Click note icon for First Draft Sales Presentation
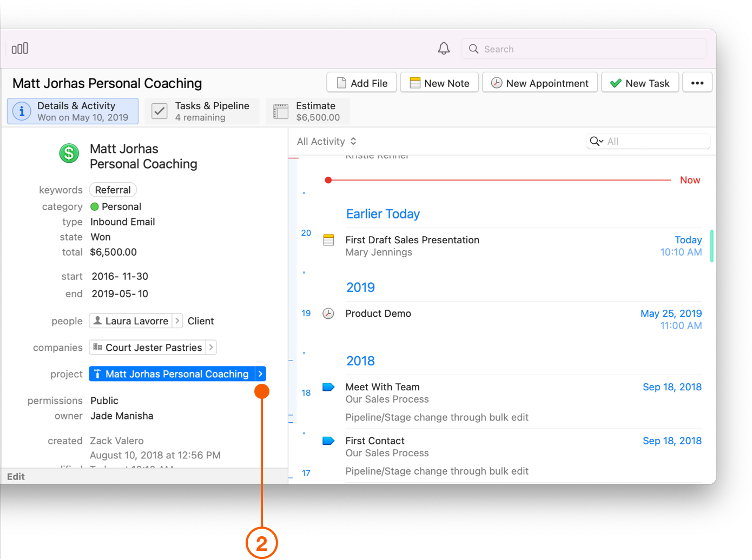Viewport: 752px width, 560px height. 328,240
